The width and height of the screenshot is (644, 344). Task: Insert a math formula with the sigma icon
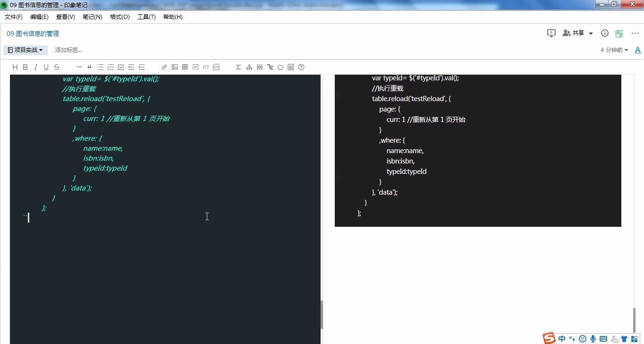pos(238,67)
